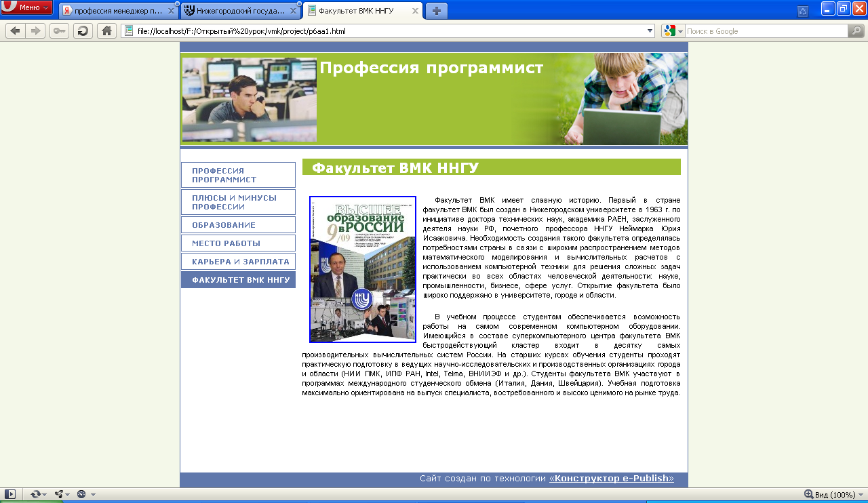Open the МЕСТО РАБОТЫ menu item
Image resolution: width=868 pixels, height=503 pixels.
click(238, 243)
